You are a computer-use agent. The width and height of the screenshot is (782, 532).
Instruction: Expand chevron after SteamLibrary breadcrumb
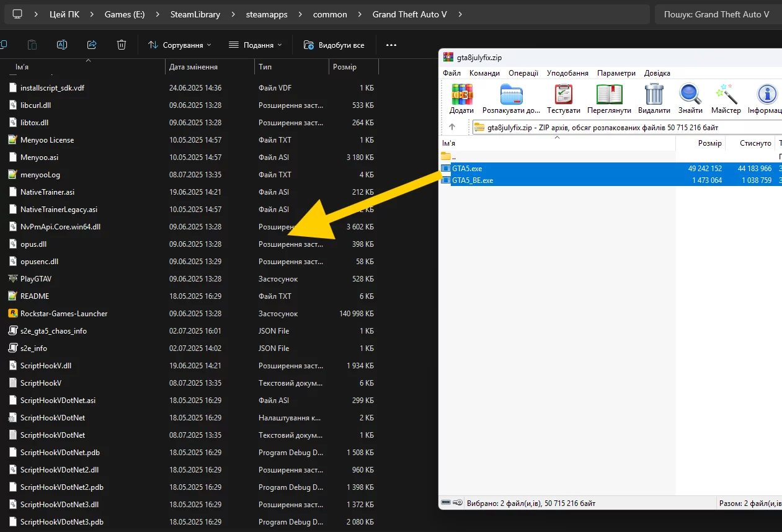tap(233, 14)
